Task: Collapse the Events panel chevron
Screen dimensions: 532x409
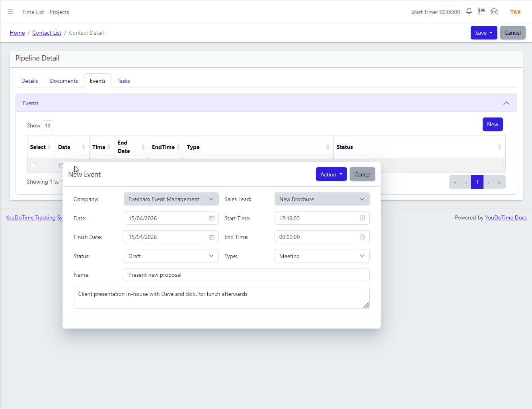Action: coord(507,103)
